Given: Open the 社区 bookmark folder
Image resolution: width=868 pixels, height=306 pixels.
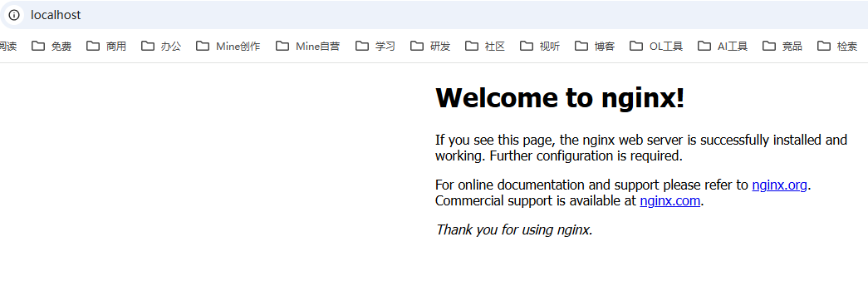Looking at the screenshot, I should pos(485,47).
